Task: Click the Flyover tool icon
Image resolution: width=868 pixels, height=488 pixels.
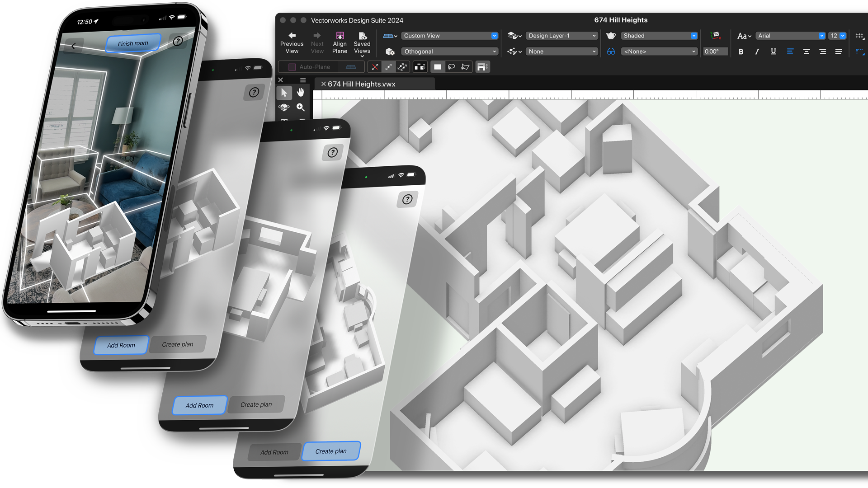Action: click(284, 107)
